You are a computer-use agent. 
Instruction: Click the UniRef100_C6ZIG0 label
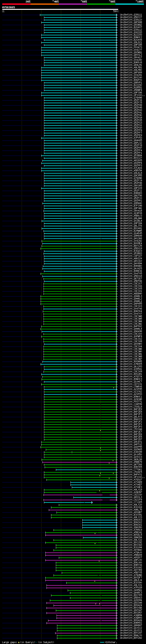(131, 495)
